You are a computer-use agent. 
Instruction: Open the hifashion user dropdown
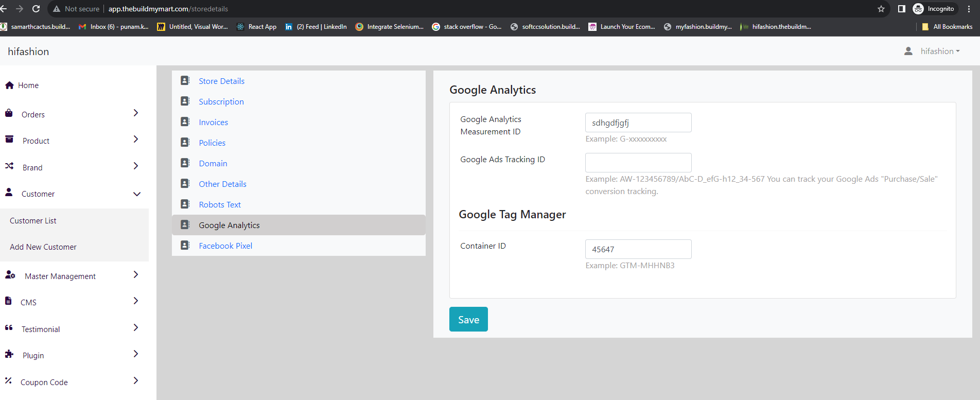click(940, 51)
